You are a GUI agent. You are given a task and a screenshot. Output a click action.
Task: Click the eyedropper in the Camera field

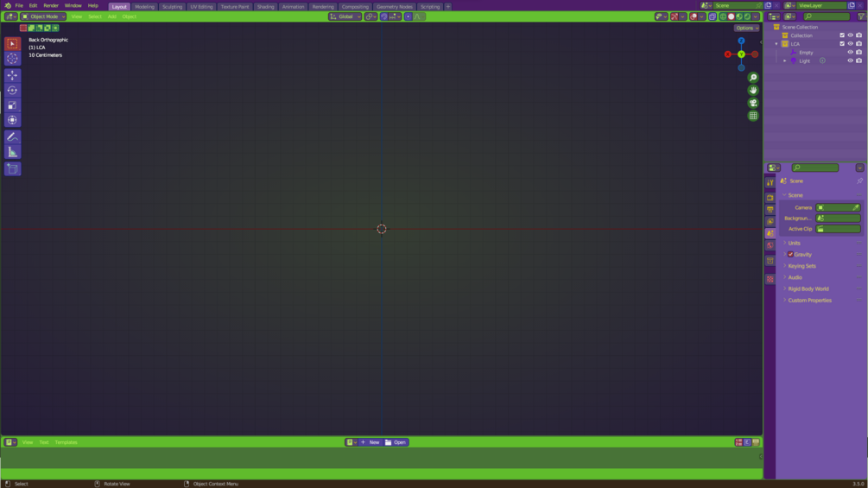(856, 207)
